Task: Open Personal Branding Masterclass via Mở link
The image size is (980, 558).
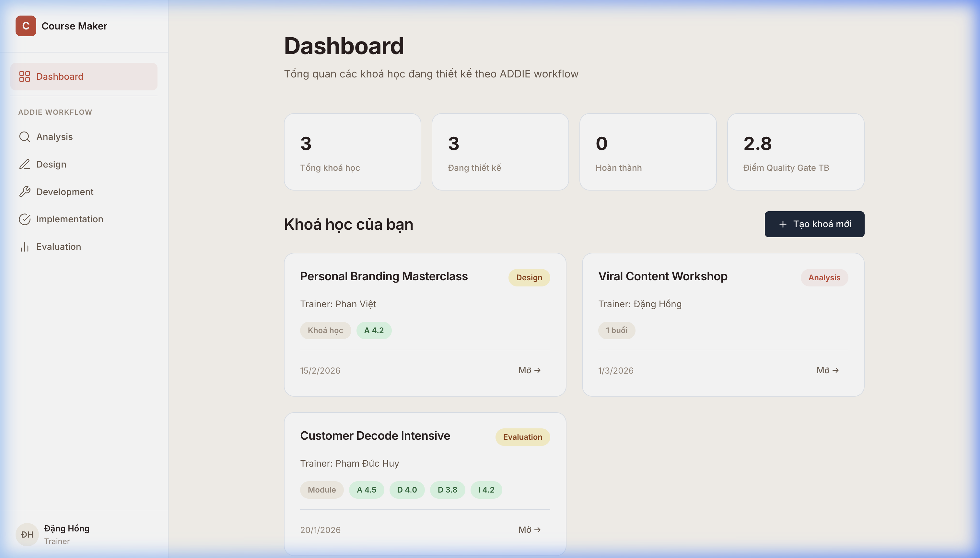Action: pos(529,370)
